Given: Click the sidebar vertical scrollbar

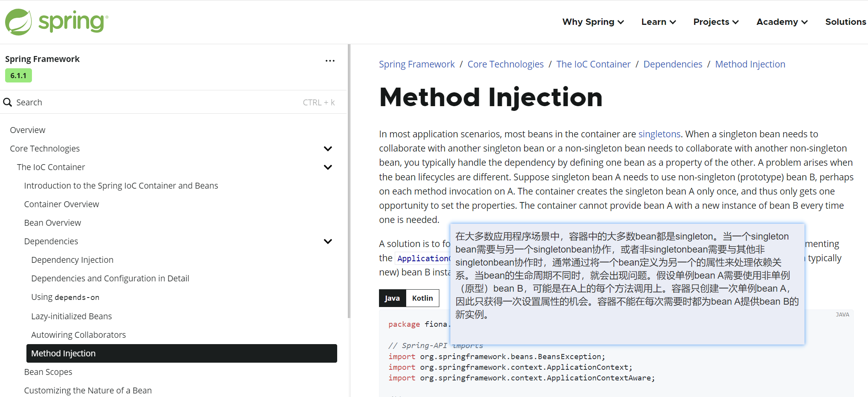Looking at the screenshot, I should [x=349, y=182].
